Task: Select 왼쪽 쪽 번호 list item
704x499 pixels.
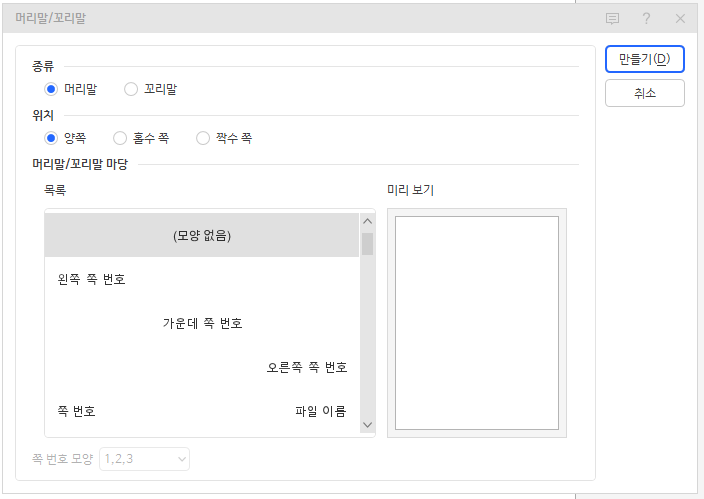Action: [x=202, y=279]
